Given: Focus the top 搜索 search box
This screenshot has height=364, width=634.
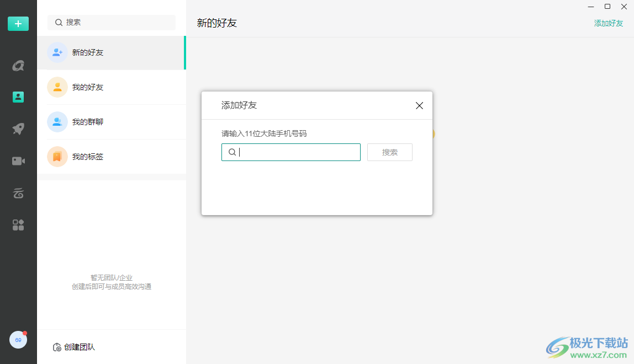Looking at the screenshot, I should [x=112, y=23].
